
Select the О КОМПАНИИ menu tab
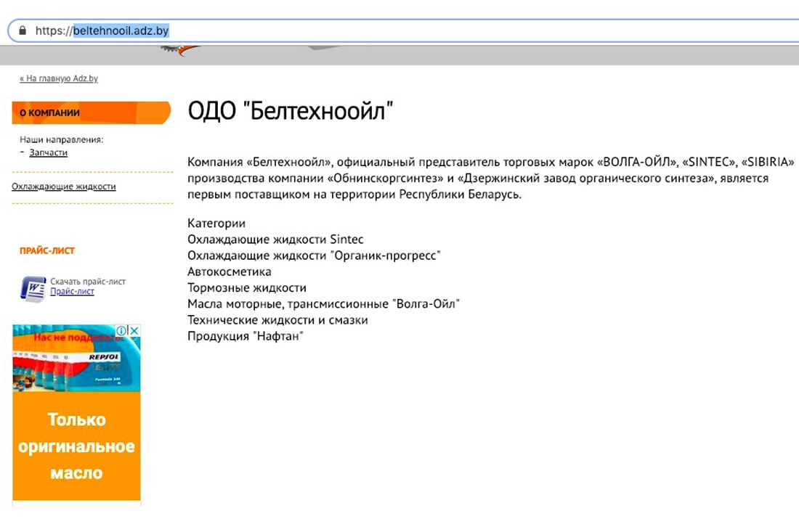pyautogui.click(x=92, y=112)
